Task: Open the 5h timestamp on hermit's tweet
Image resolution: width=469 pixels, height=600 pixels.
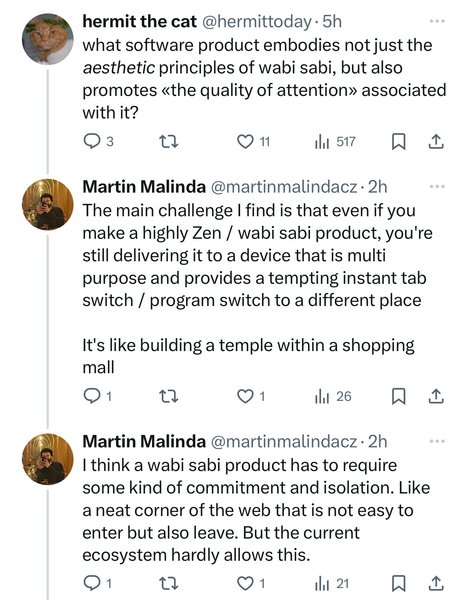Action: point(332,21)
